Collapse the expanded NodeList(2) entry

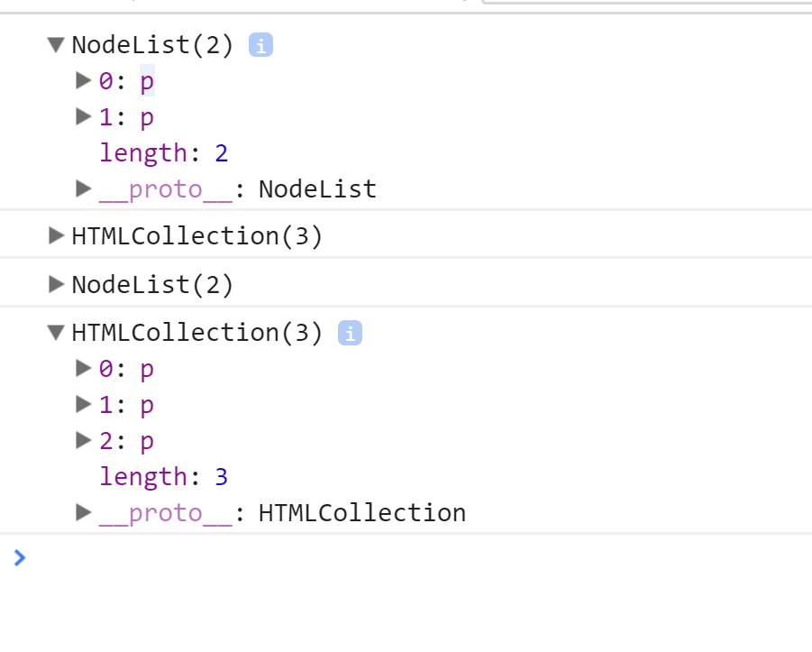[55, 43]
